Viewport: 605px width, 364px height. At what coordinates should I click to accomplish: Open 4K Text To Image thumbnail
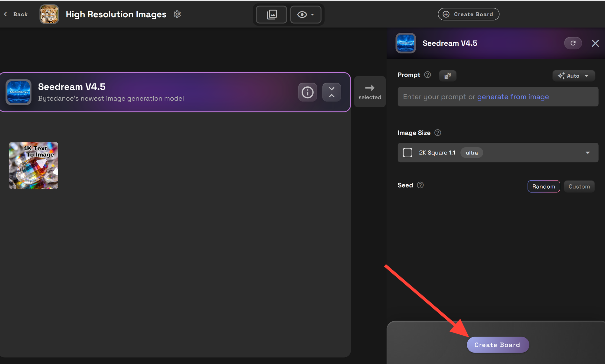coord(34,166)
